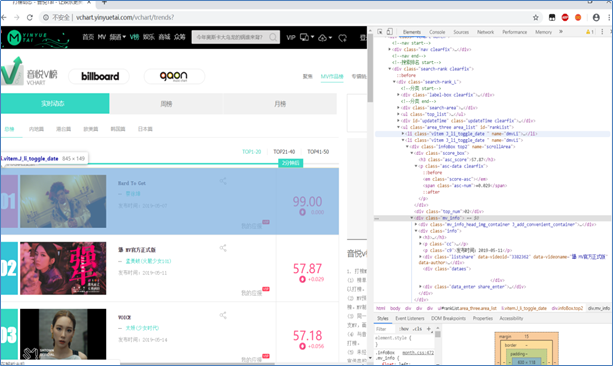This screenshot has height=366, width=613.
Task: Expand the div class nav clearfix node
Action: coord(389,50)
